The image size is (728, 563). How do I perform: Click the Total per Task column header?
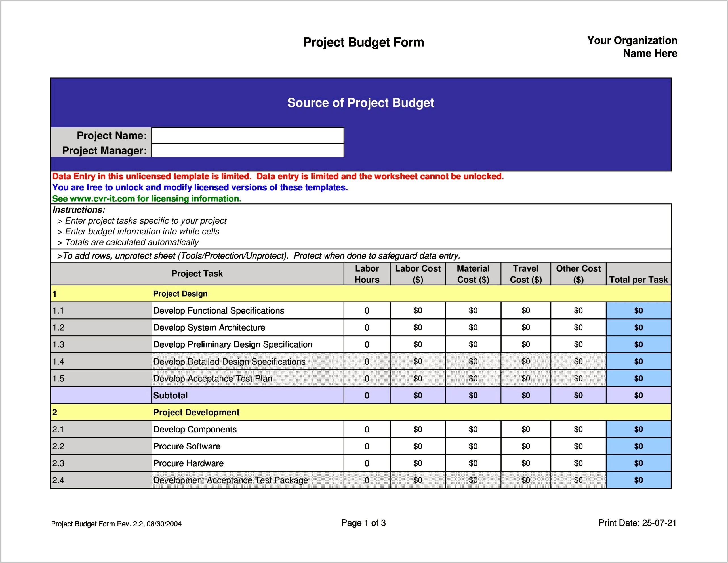tap(639, 274)
